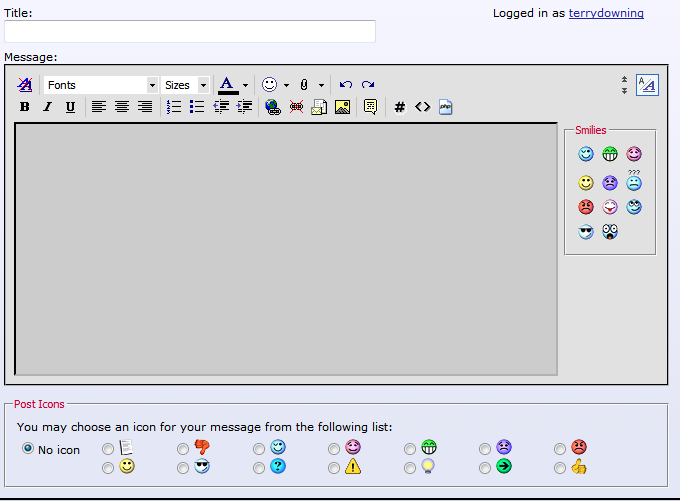Screen dimensions: 680x501
Task: Decrease editor size with down arrows
Action: pyautogui.click(x=624, y=91)
